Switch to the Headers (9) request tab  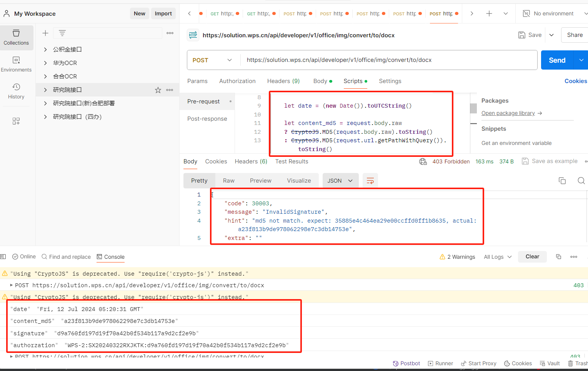283,81
